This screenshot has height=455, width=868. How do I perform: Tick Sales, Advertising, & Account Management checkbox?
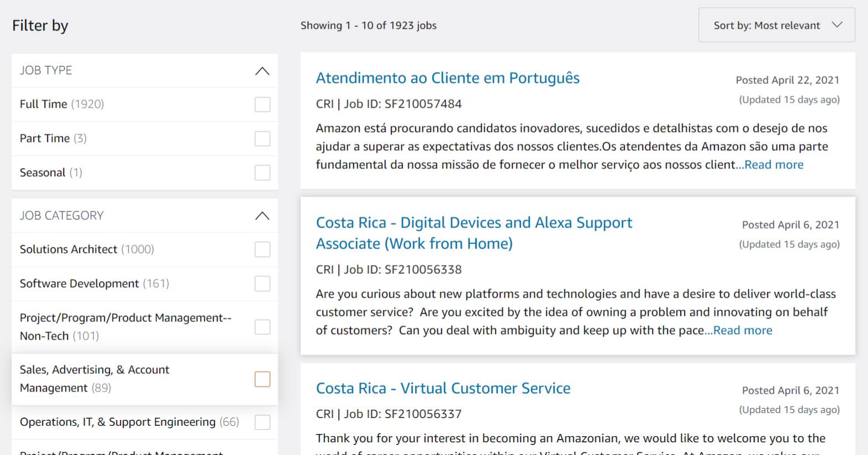tap(262, 379)
